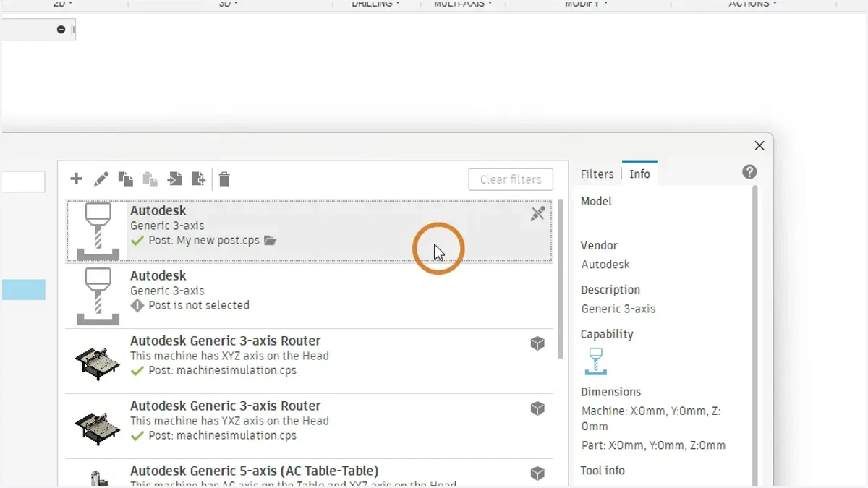
Task: Click the input field left of the toolbar
Action: 23,181
